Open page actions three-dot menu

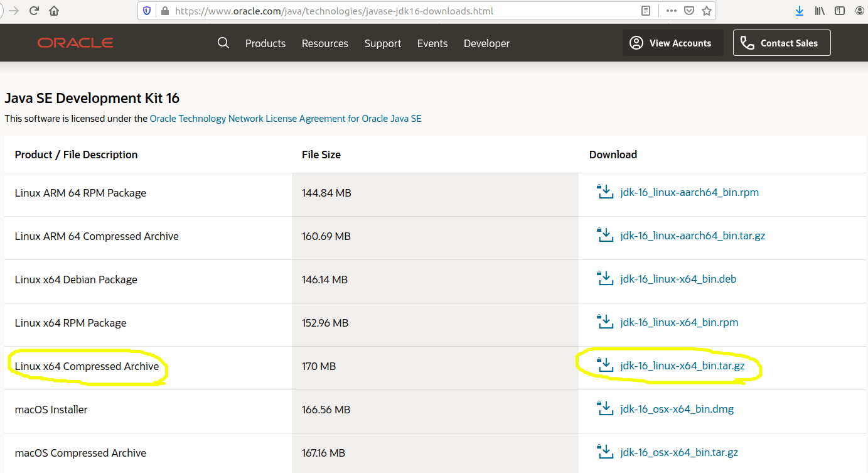coord(672,11)
